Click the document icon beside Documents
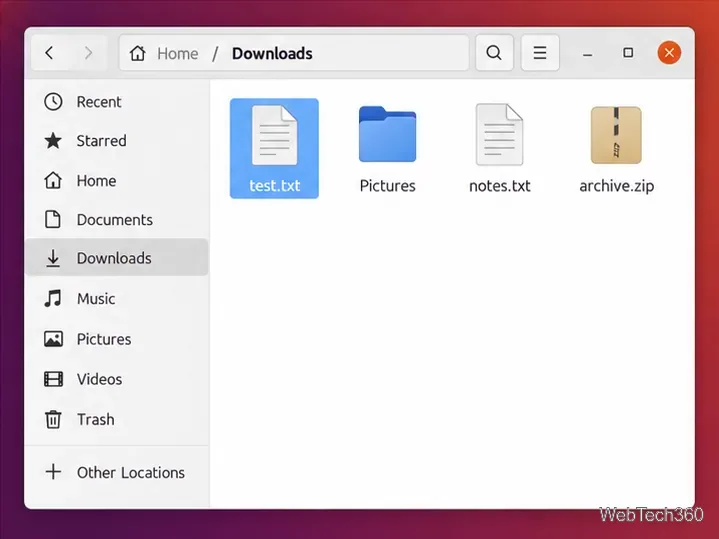 pos(53,219)
